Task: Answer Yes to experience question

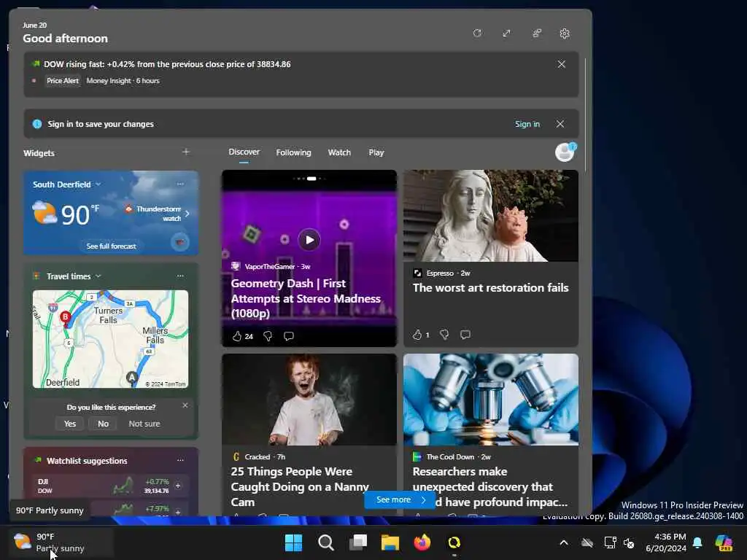Action: tap(70, 424)
